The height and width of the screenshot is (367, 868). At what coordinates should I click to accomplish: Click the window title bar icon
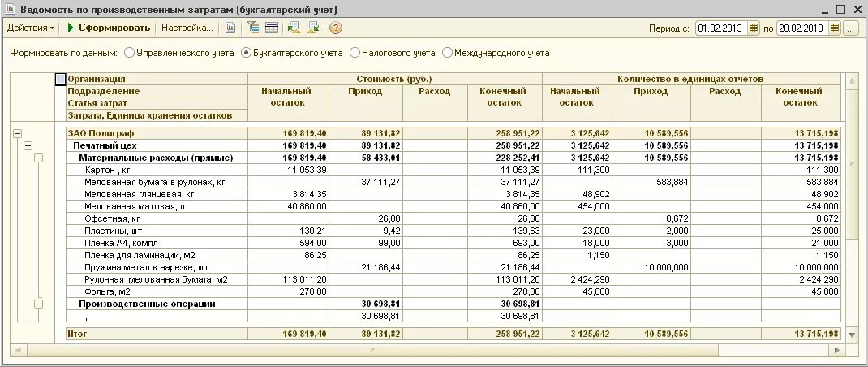(x=11, y=10)
